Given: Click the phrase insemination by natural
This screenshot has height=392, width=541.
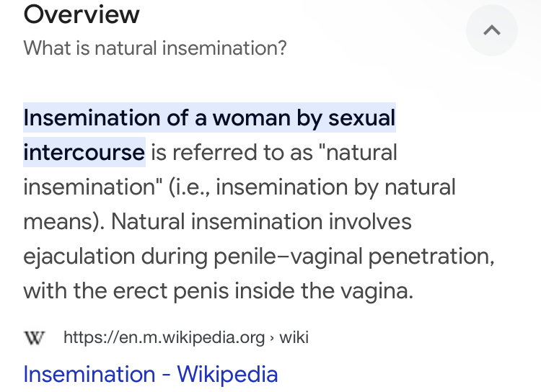Looking at the screenshot, I should (x=335, y=187).
